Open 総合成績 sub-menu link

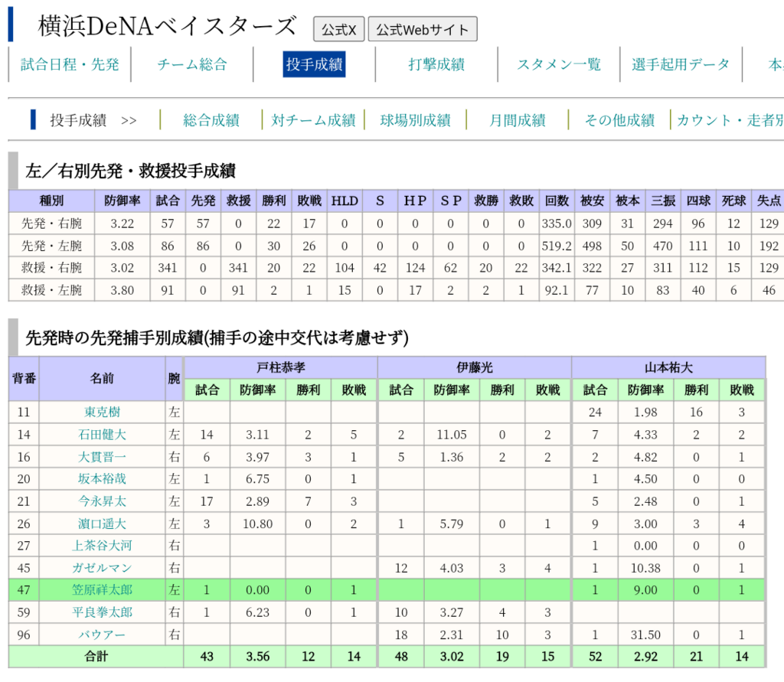[211, 120]
